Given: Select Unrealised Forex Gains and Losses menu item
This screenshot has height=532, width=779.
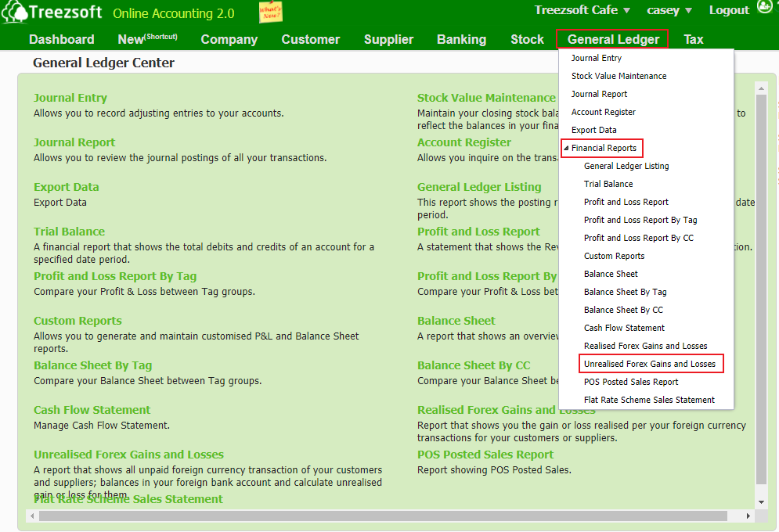Looking at the screenshot, I should 649,364.
